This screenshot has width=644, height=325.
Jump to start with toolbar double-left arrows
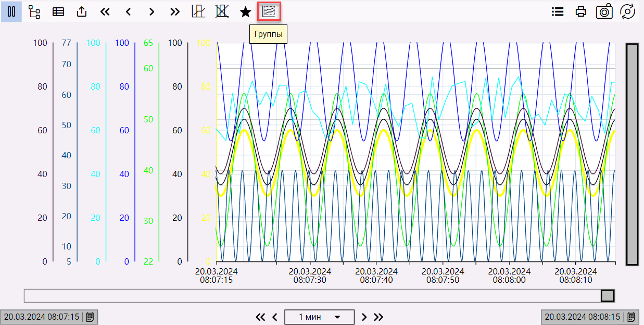point(105,11)
